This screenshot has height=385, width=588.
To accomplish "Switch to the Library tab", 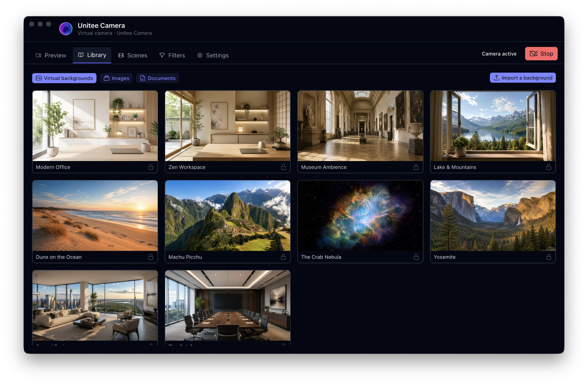I will click(92, 55).
